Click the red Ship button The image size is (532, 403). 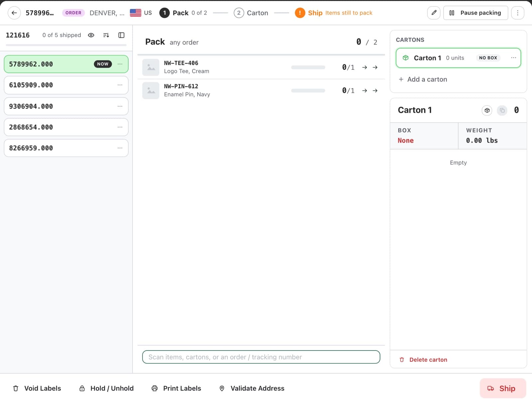(x=503, y=388)
